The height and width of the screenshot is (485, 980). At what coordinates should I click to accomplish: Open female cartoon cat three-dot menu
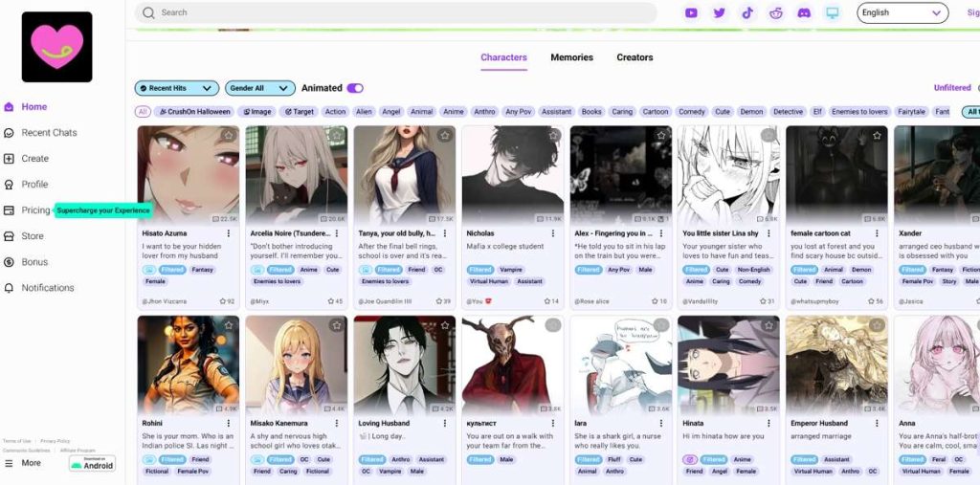pyautogui.click(x=878, y=233)
